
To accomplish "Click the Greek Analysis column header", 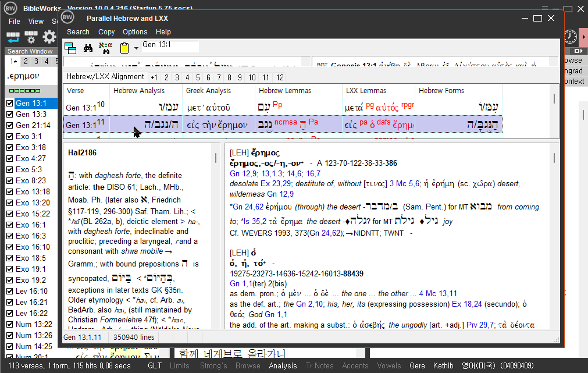I will pos(208,90).
